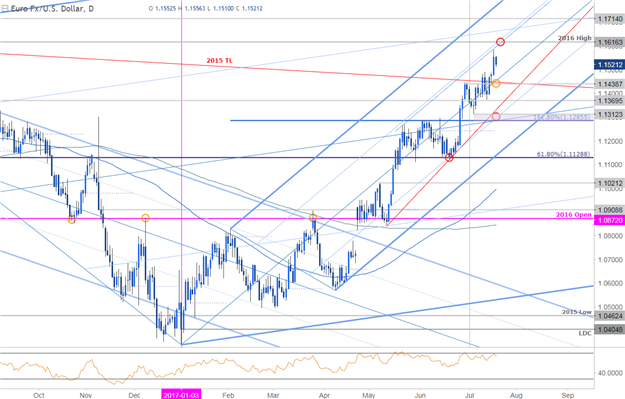
Task: Click the 1.05000 axis tick
Action: tap(609, 307)
